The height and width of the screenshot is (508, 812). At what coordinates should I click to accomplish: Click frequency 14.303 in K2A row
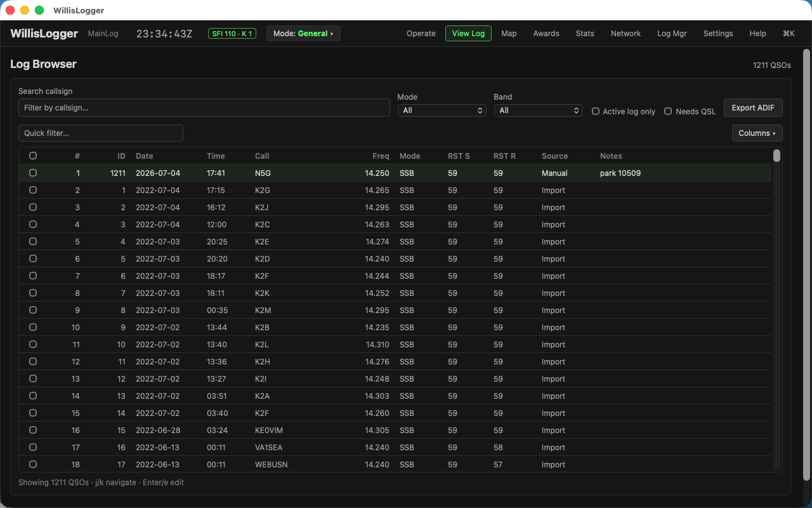pos(377,396)
